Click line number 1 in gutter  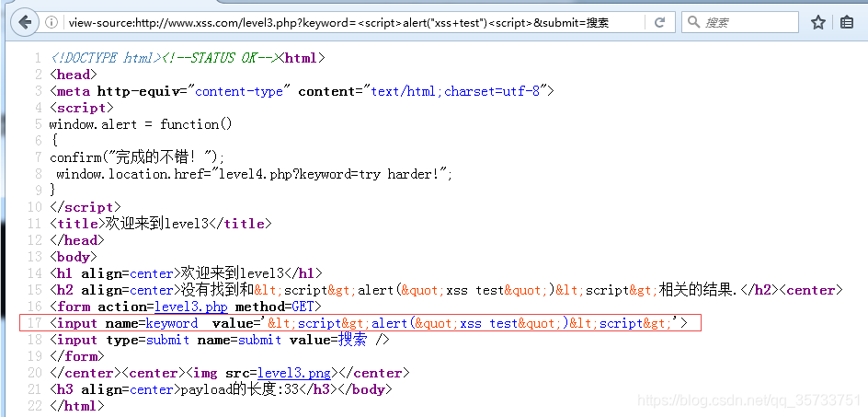pyautogui.click(x=38, y=58)
